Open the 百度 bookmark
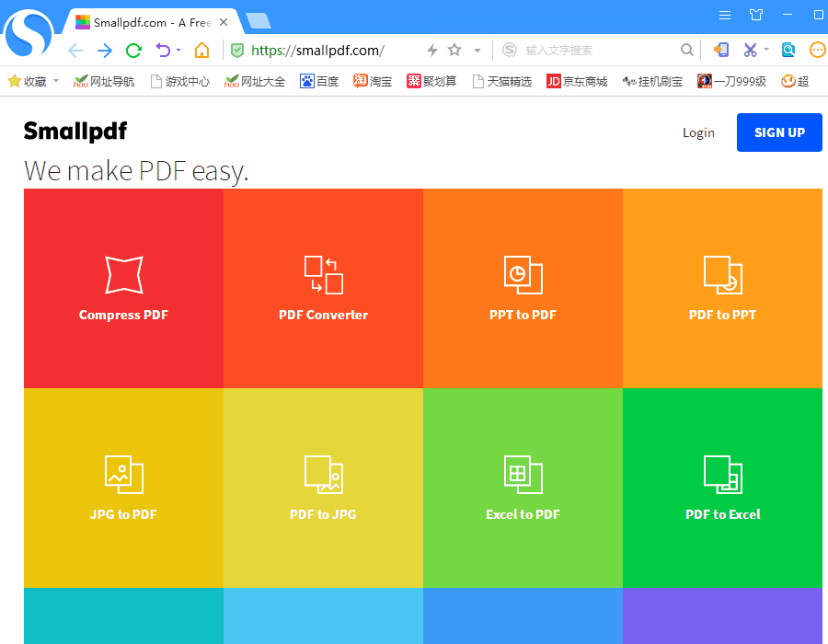The width and height of the screenshot is (828, 644). pos(319,81)
